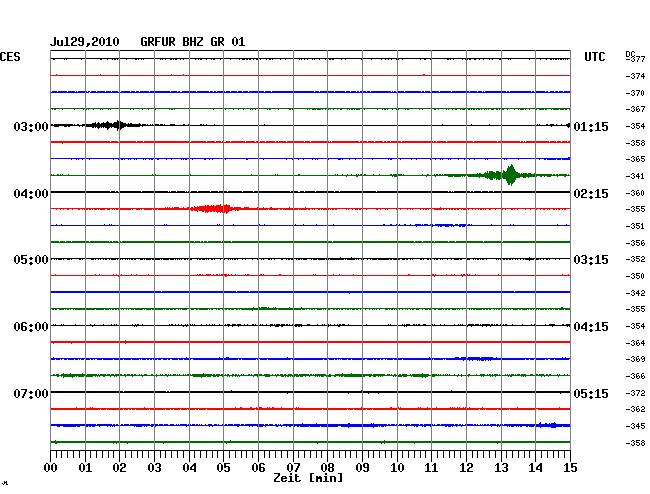This screenshot has height=494, width=650.
Task: Click the DC offset value -362
Action: [x=635, y=409]
